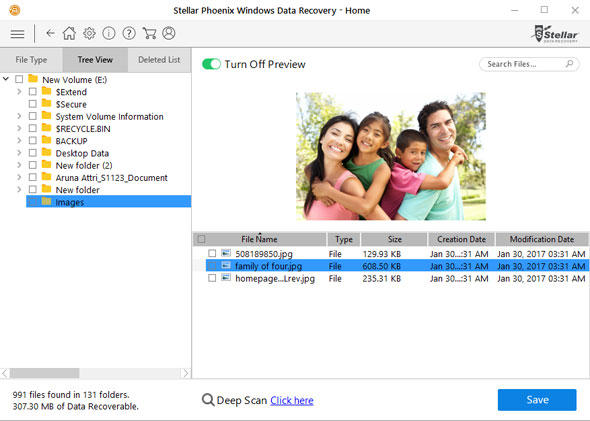The image size is (590, 421).
Task: Click the app icon in title bar
Action: point(14,10)
